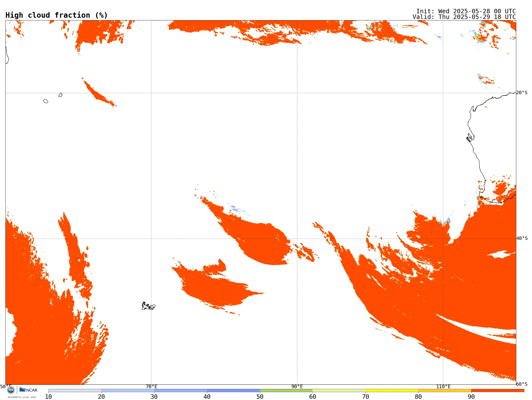Click the 20°S latitude label
This screenshot has height=400, width=532.
[x=522, y=93]
